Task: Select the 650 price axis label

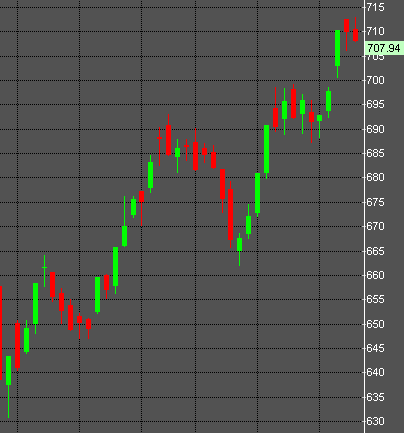Action: [375, 324]
